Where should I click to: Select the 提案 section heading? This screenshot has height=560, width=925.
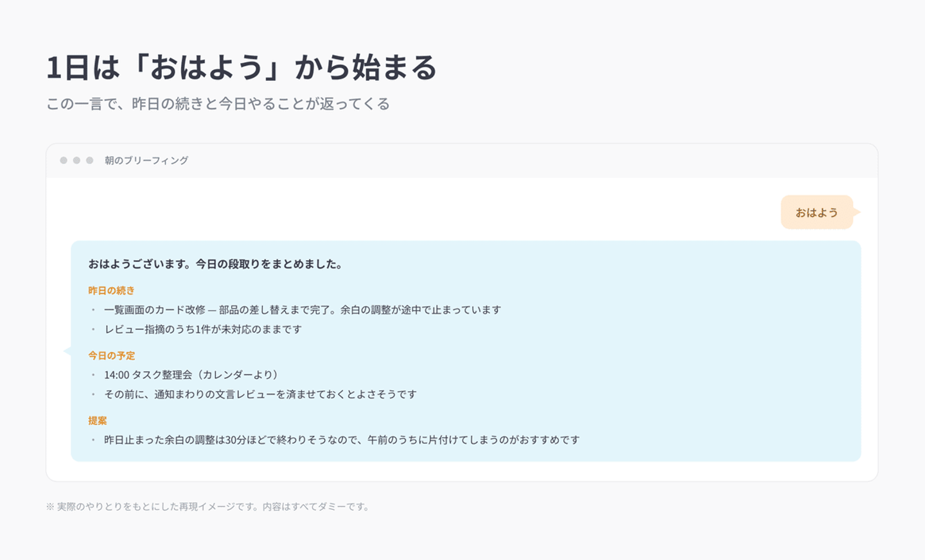pos(98,421)
